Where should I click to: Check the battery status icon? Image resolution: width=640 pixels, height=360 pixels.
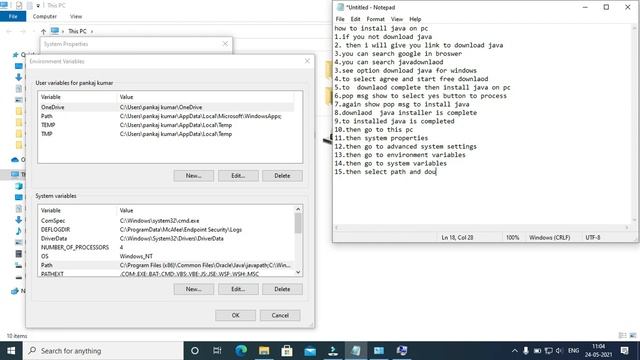pos(538,351)
